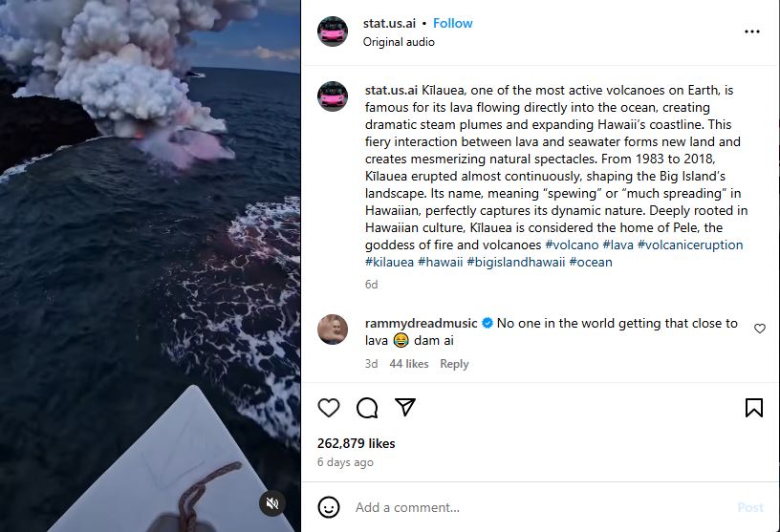Viewport: 780px width, 532px height.
Task: Open the Original audio link
Action: [x=399, y=42]
